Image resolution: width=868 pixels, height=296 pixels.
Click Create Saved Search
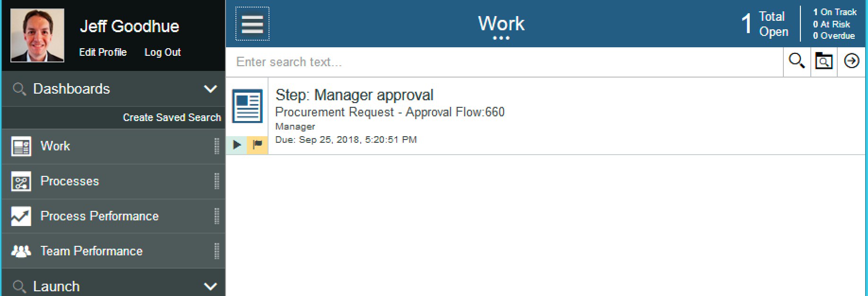pyautogui.click(x=172, y=117)
